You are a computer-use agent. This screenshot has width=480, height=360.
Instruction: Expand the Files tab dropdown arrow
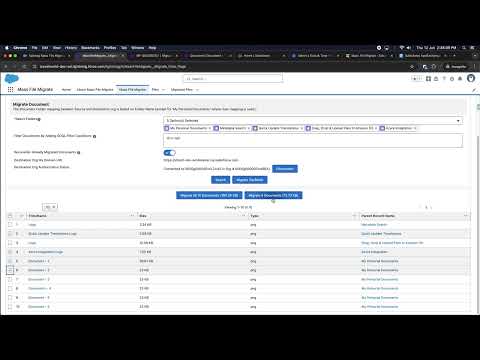[x=163, y=90]
